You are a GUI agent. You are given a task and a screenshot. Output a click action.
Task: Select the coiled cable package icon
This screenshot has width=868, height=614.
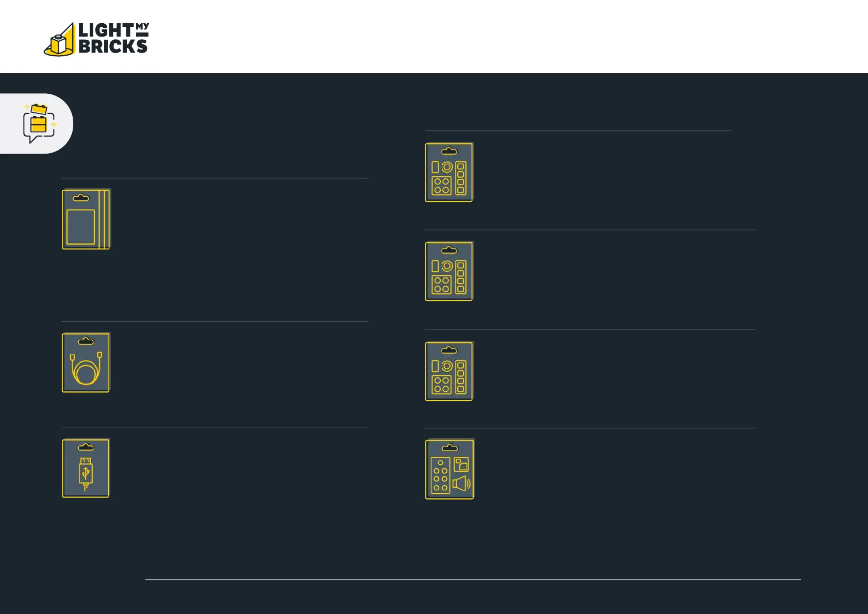tap(86, 362)
